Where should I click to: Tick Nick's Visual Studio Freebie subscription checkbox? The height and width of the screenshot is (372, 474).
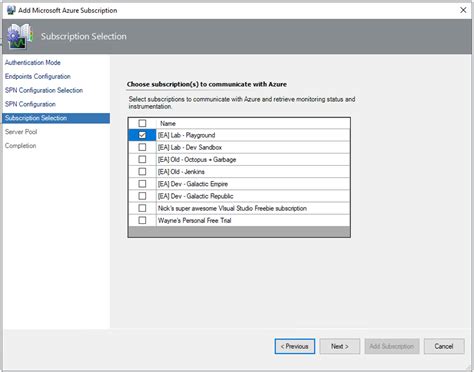(142, 208)
